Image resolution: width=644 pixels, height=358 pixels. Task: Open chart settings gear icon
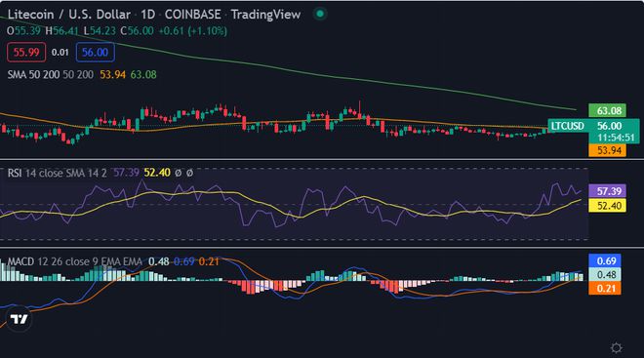coord(616,347)
